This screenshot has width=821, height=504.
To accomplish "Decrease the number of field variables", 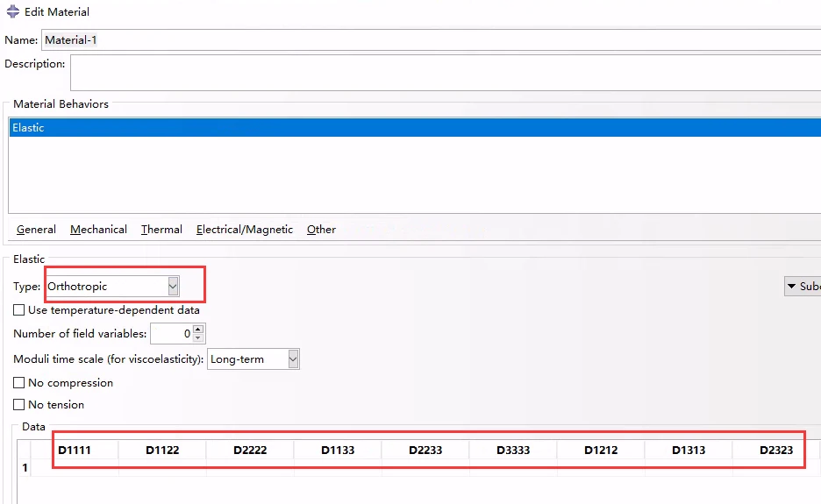I will coord(198,338).
